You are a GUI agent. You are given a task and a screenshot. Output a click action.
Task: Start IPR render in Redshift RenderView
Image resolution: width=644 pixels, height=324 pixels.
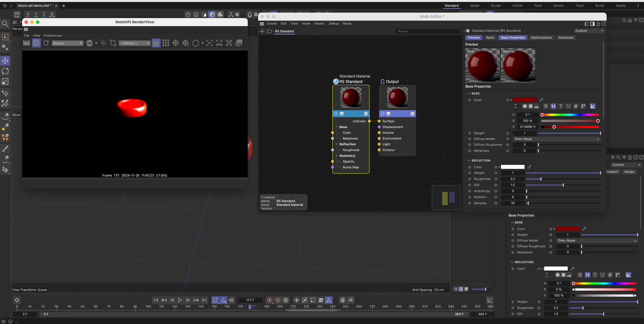(x=36, y=43)
